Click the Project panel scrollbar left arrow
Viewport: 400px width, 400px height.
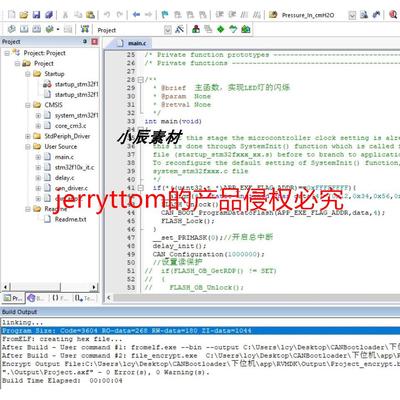[5, 287]
